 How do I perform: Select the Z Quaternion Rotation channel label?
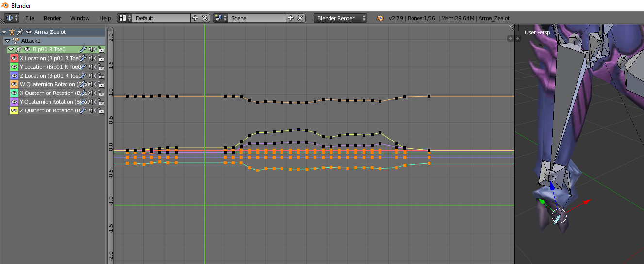click(x=51, y=110)
